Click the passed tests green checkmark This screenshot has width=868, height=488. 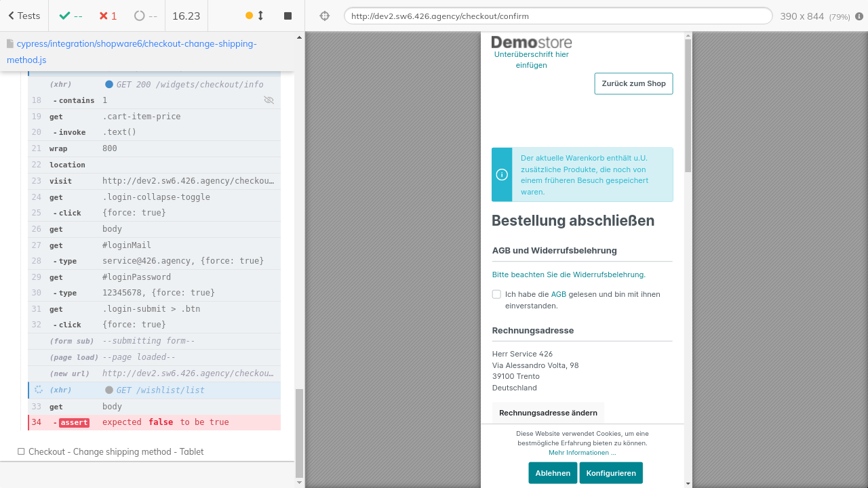click(x=71, y=16)
